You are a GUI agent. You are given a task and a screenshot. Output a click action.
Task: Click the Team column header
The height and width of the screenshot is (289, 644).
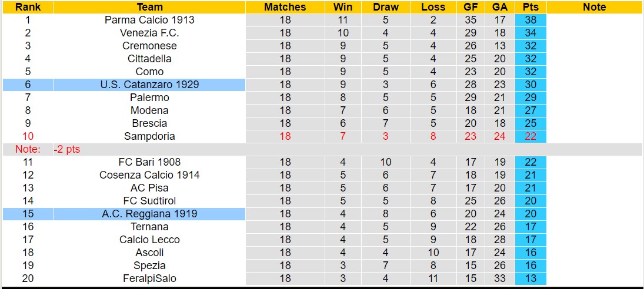(x=149, y=7)
